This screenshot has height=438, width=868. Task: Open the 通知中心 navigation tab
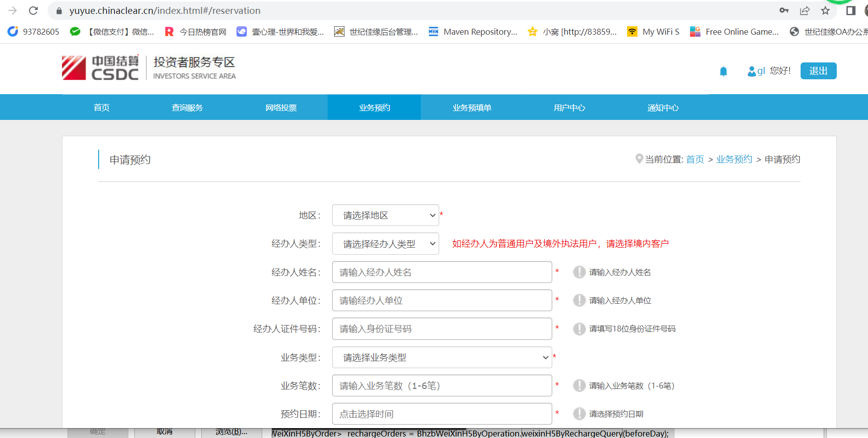[x=663, y=108]
